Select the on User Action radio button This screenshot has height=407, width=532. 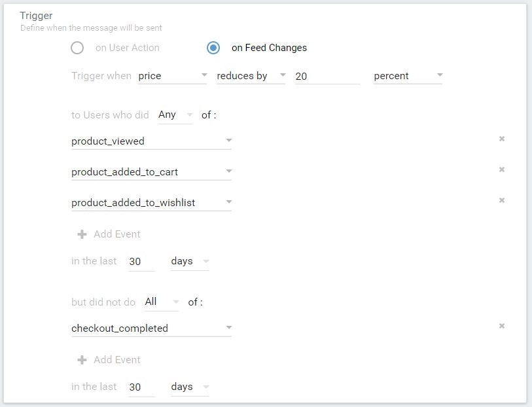tap(78, 48)
